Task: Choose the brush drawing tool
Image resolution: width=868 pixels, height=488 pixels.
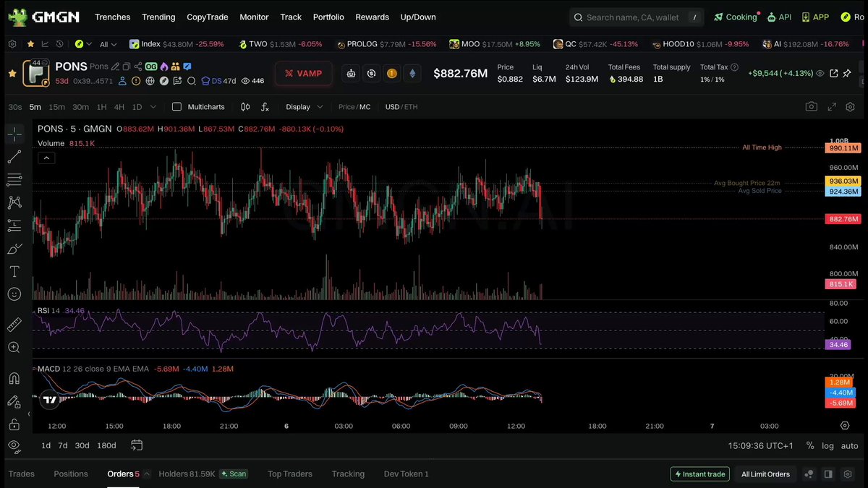Action: (14, 249)
